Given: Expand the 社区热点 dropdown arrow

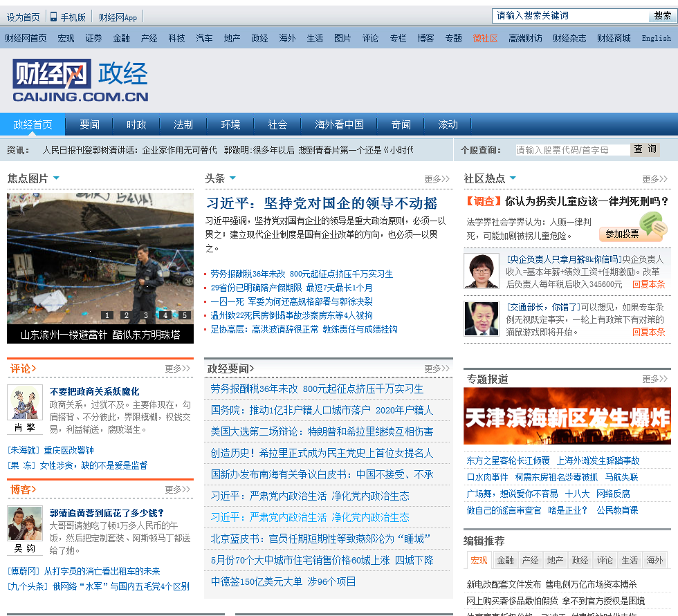Looking at the screenshot, I should 513,178.
